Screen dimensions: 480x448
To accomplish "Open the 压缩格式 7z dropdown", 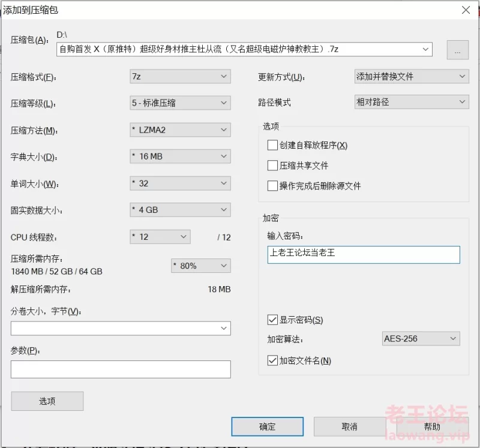I will pos(180,76).
